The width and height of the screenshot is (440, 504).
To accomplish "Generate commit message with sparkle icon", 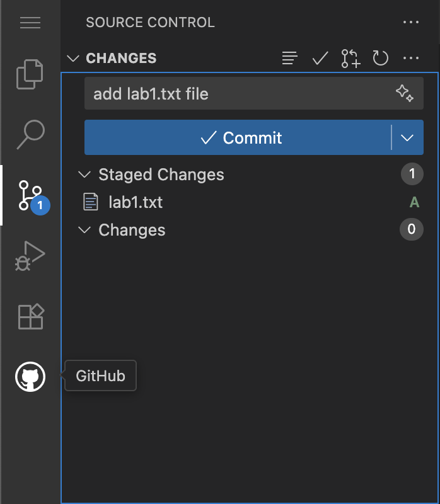I will pyautogui.click(x=405, y=94).
